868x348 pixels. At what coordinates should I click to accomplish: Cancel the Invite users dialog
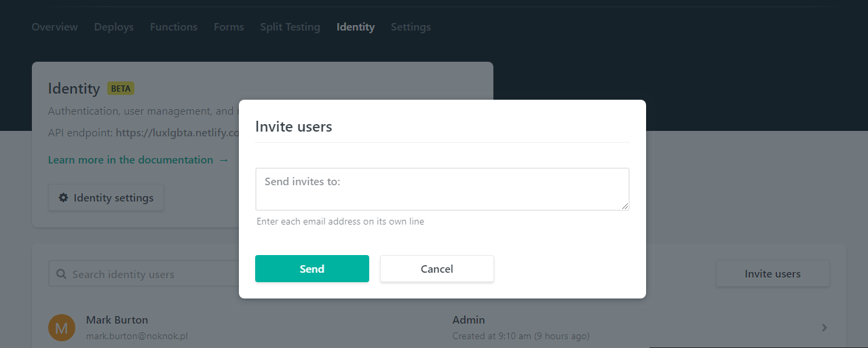pos(437,269)
